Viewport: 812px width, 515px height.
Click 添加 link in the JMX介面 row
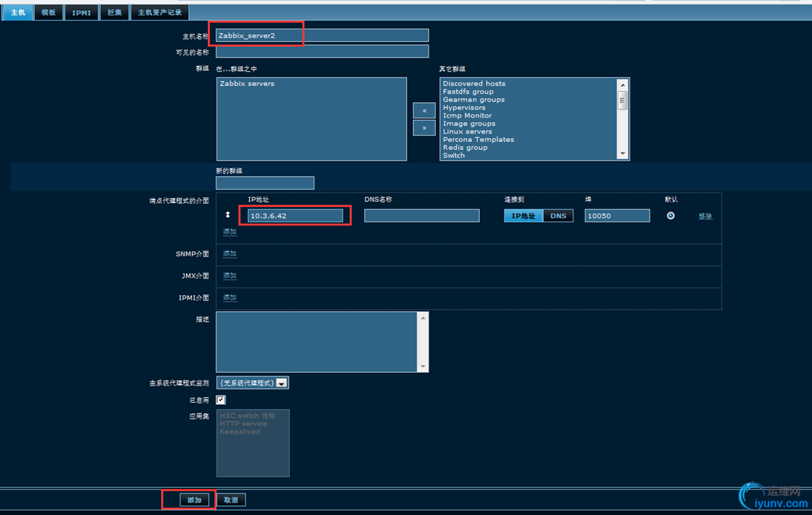tap(230, 276)
